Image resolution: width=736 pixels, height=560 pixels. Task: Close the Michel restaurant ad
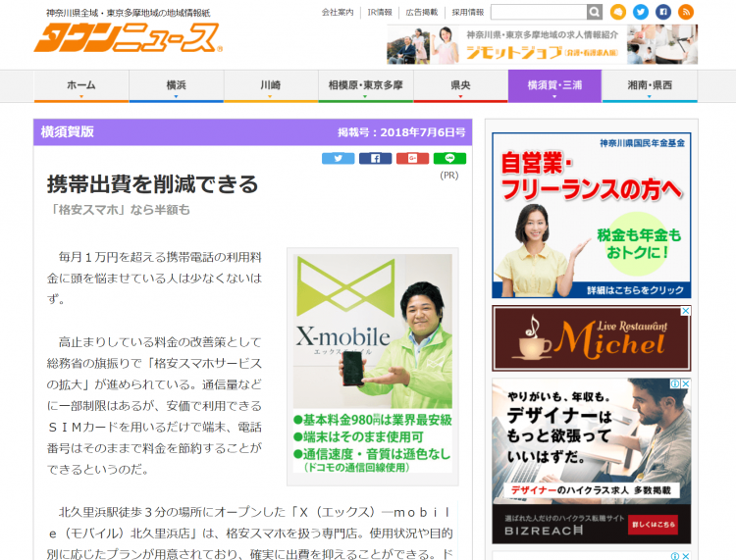click(x=686, y=311)
